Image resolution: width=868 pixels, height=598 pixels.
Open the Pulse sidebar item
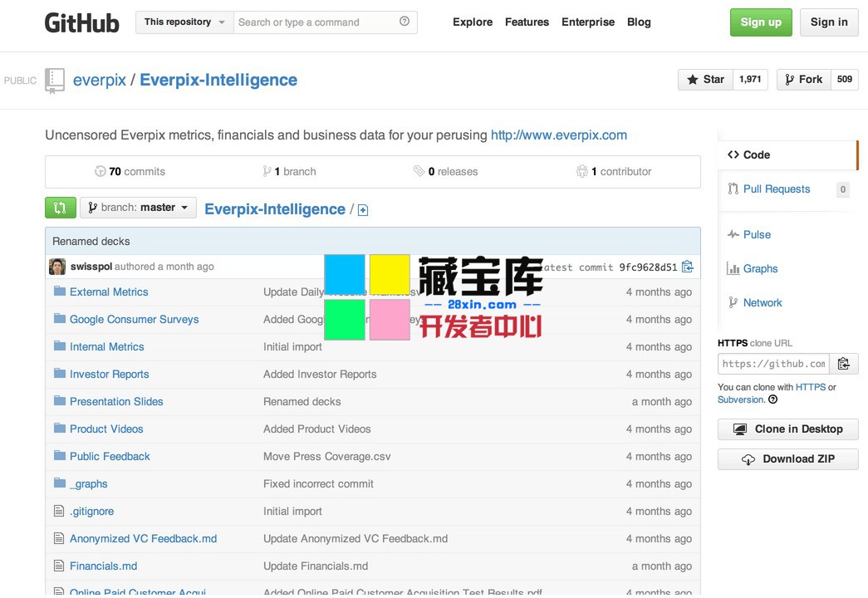coord(756,234)
